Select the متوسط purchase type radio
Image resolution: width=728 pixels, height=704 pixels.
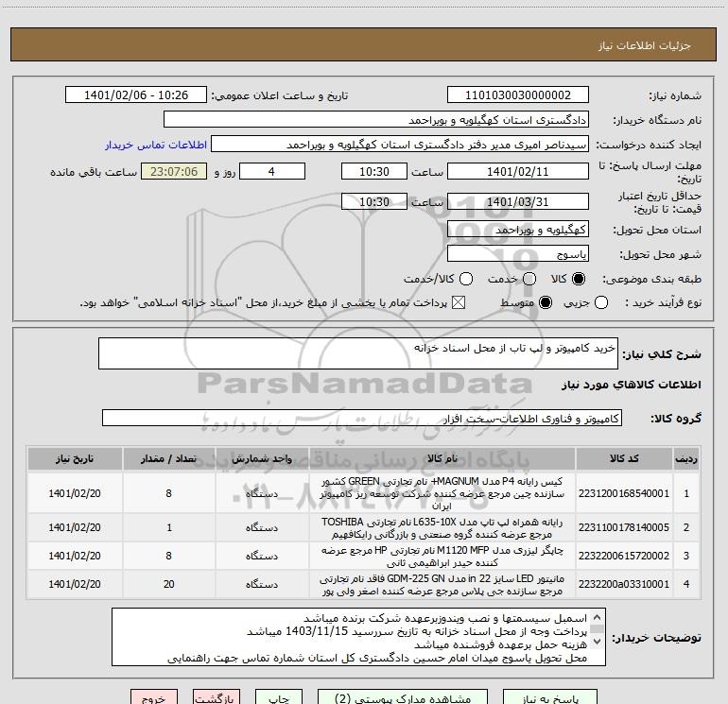click(546, 302)
